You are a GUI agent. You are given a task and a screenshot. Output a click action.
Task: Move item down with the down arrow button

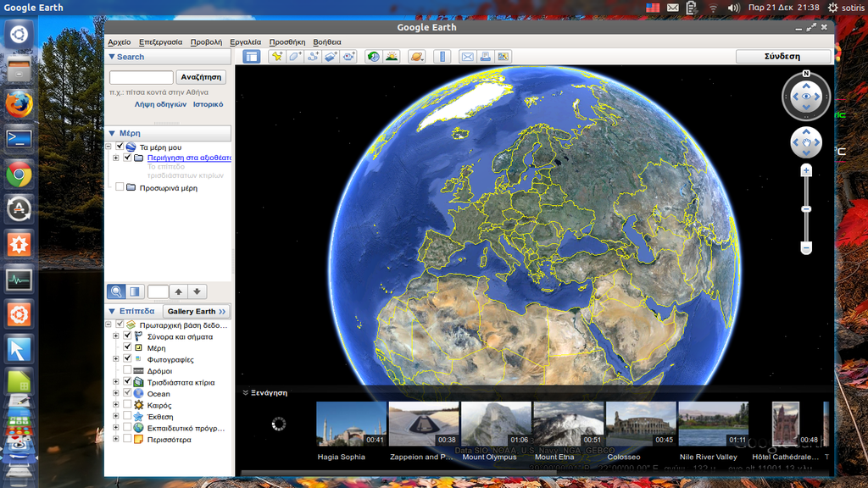point(197,291)
